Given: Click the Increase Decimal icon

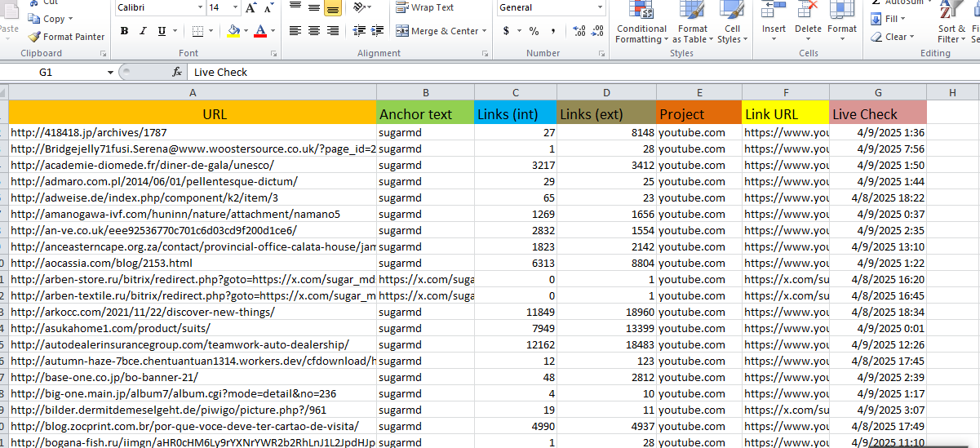Looking at the screenshot, I should point(579,31).
